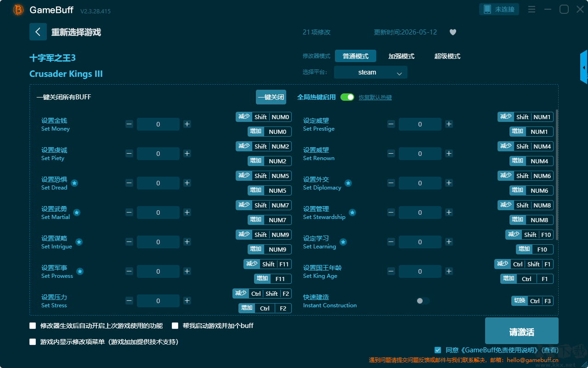Click the star badge next to Set Learning
This screenshot has width=588, height=368.
343,242
